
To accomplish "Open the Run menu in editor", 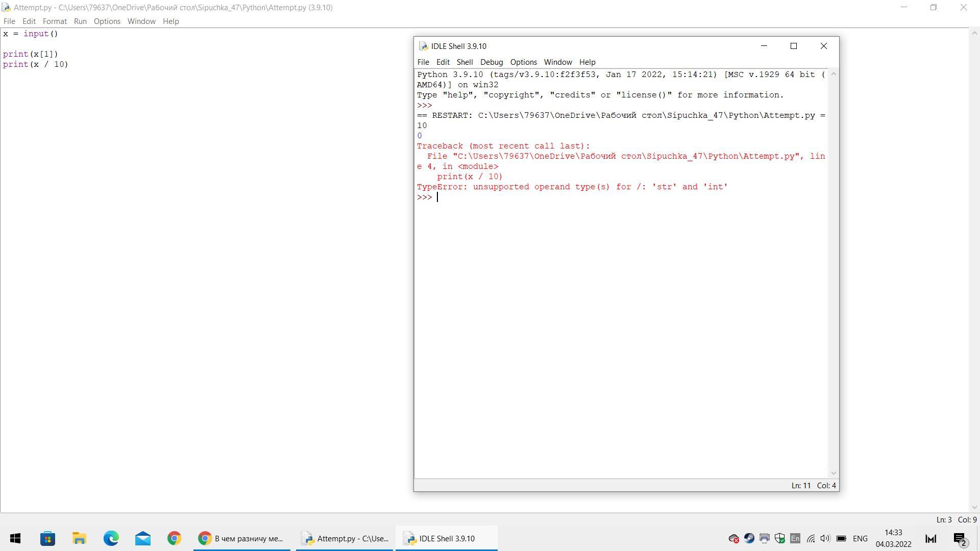I will (x=80, y=21).
